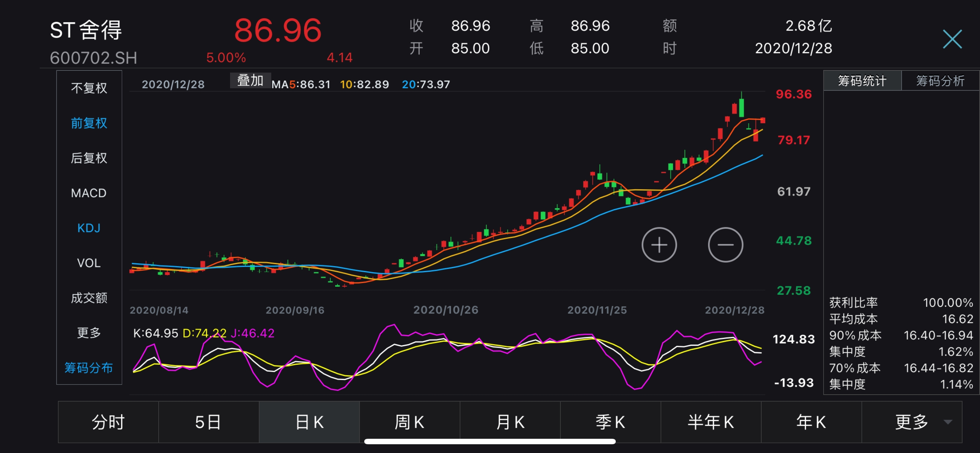Switch indicator to MACD

[89, 193]
